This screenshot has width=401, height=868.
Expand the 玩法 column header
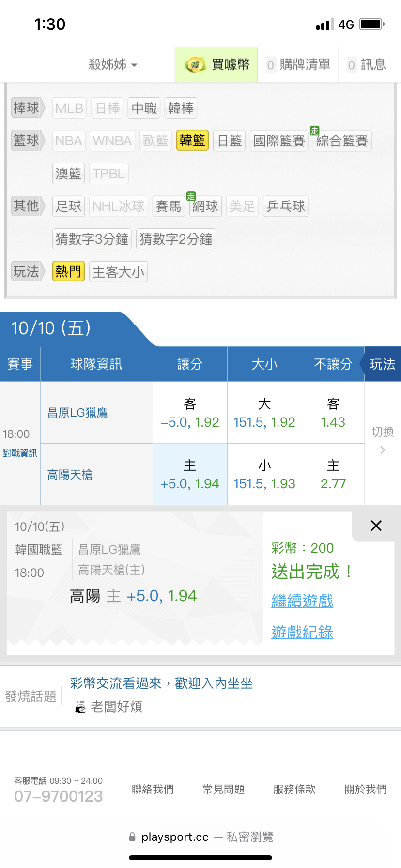382,364
